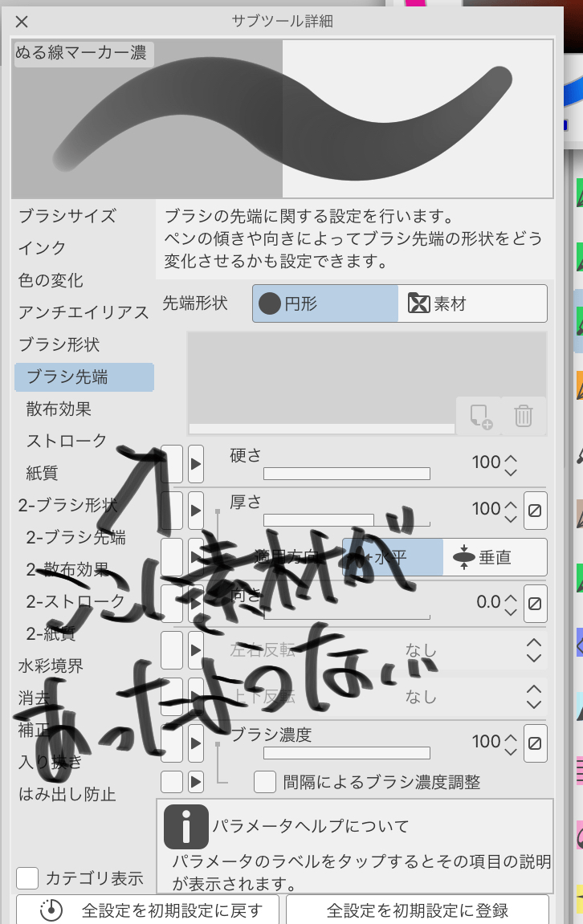The height and width of the screenshot is (924, 583).
Task: Expand the arrow next to 硬さ
Action: [x=196, y=463]
